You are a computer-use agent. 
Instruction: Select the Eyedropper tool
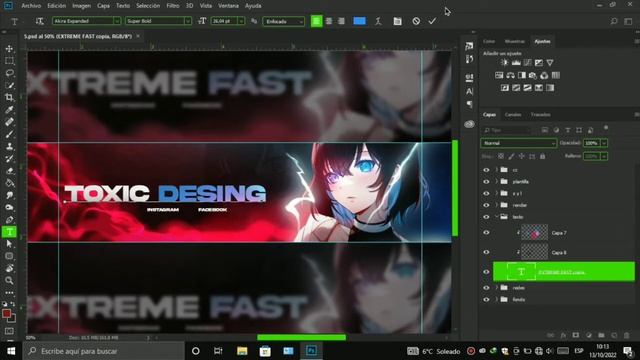[9, 109]
